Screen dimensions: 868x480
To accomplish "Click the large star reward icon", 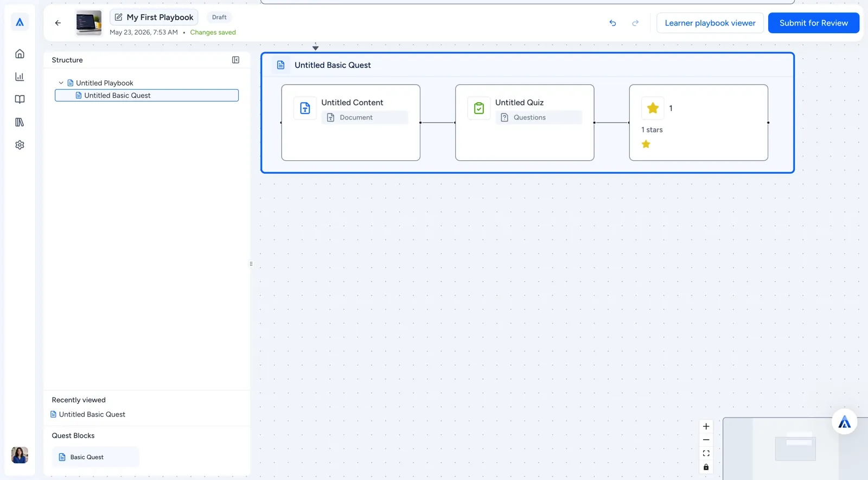I will pyautogui.click(x=653, y=108).
